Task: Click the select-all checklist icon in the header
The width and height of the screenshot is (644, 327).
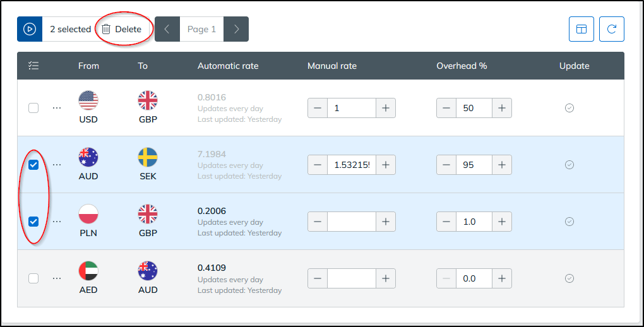Action: pos(33,66)
